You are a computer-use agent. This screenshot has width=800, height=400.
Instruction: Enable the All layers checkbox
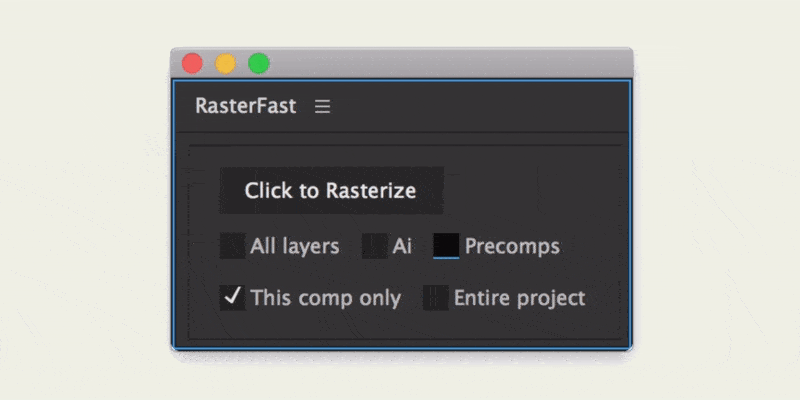(233, 246)
